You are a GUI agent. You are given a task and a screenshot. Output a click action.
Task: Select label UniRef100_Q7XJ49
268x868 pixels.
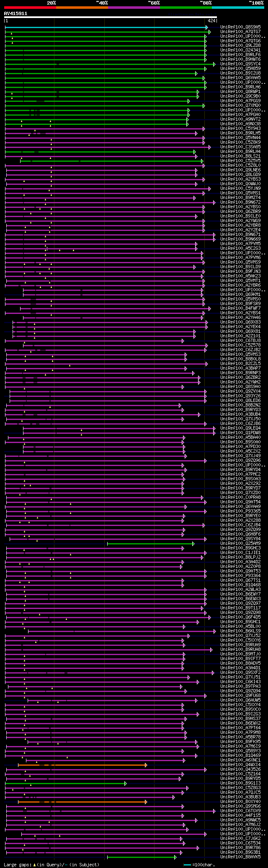coord(240,456)
